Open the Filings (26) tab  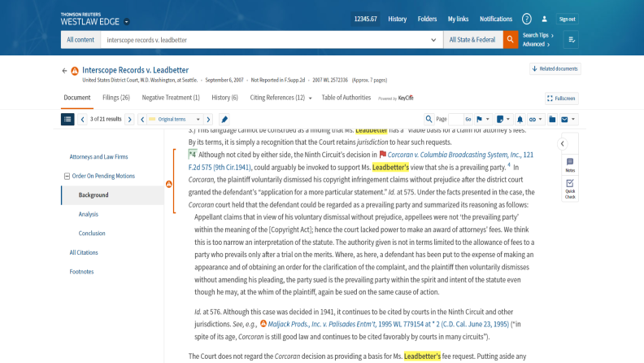(116, 98)
